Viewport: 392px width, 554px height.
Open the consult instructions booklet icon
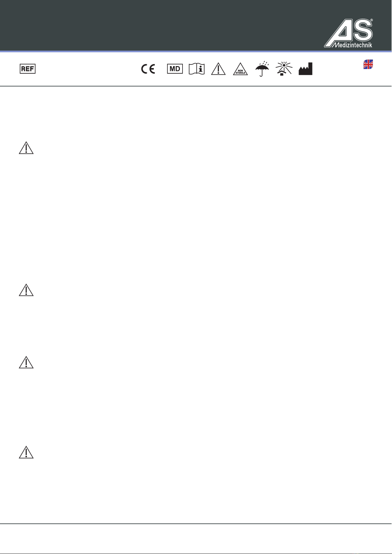click(x=197, y=69)
